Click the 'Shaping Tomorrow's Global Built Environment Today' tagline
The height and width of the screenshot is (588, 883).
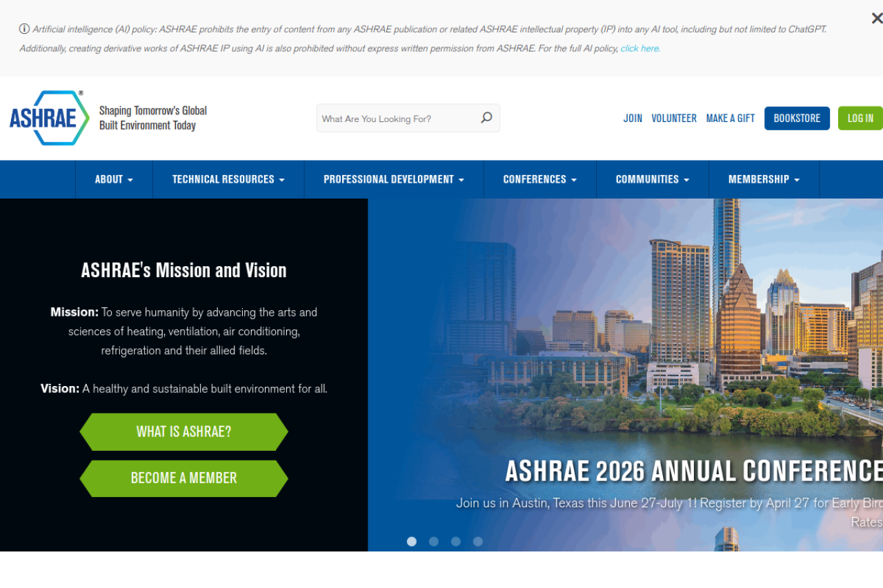point(153,118)
